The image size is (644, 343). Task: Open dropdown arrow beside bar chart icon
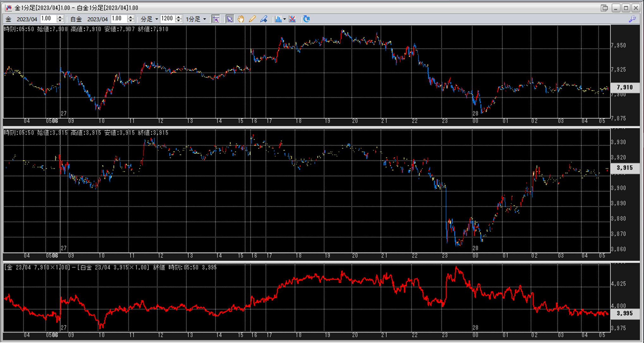[284, 19]
